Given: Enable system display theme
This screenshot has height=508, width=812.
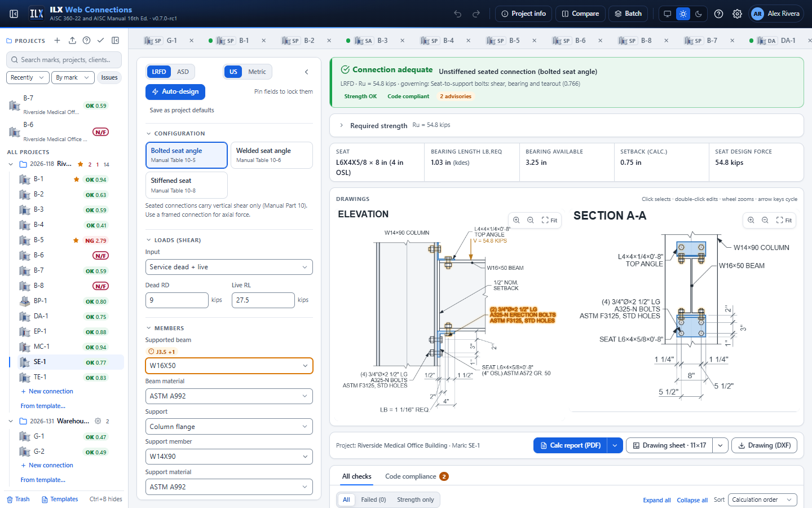Looking at the screenshot, I should [668, 14].
